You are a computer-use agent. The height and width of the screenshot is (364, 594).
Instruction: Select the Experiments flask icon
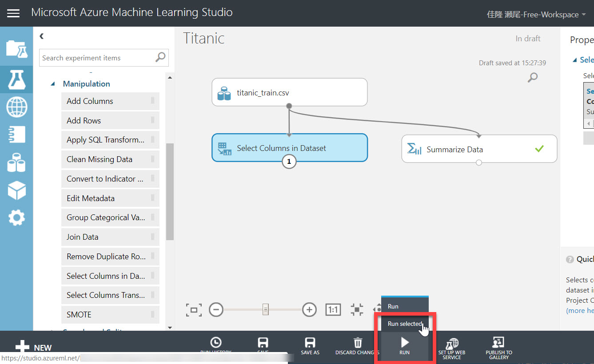[x=16, y=79]
